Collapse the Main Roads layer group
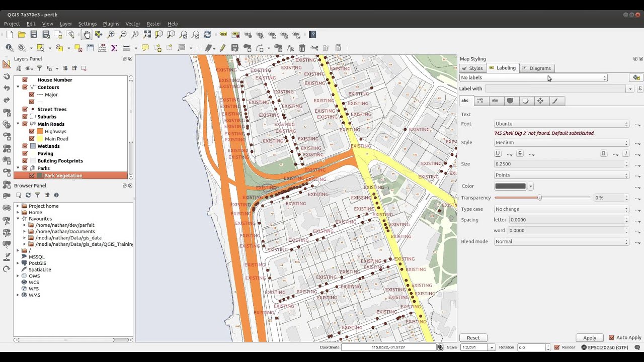The height and width of the screenshot is (362, 644). click(18, 124)
